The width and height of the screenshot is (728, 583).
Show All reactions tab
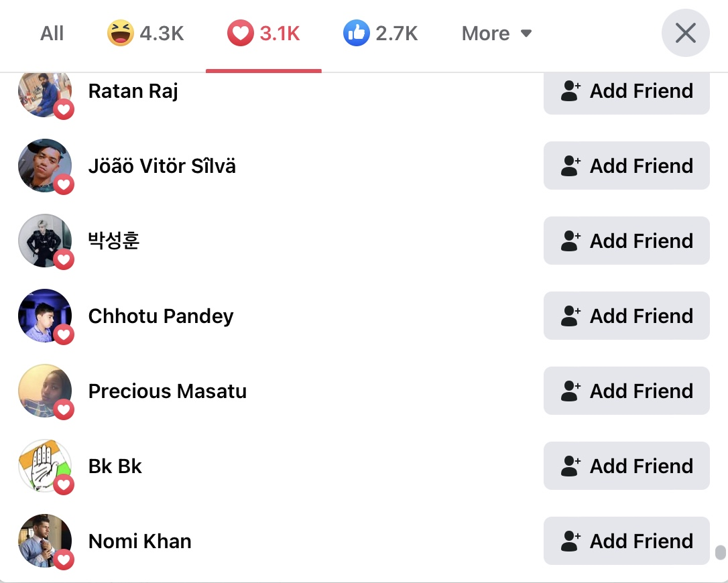click(52, 34)
